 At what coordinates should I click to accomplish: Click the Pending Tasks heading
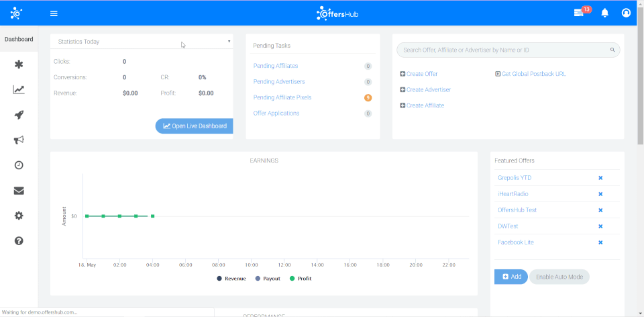click(x=272, y=46)
